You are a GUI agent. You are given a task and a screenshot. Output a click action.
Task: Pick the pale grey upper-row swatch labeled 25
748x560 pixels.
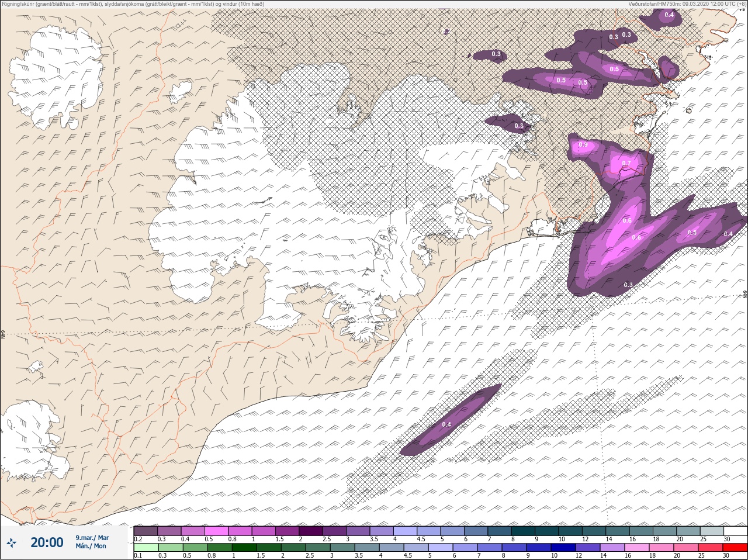(713, 531)
